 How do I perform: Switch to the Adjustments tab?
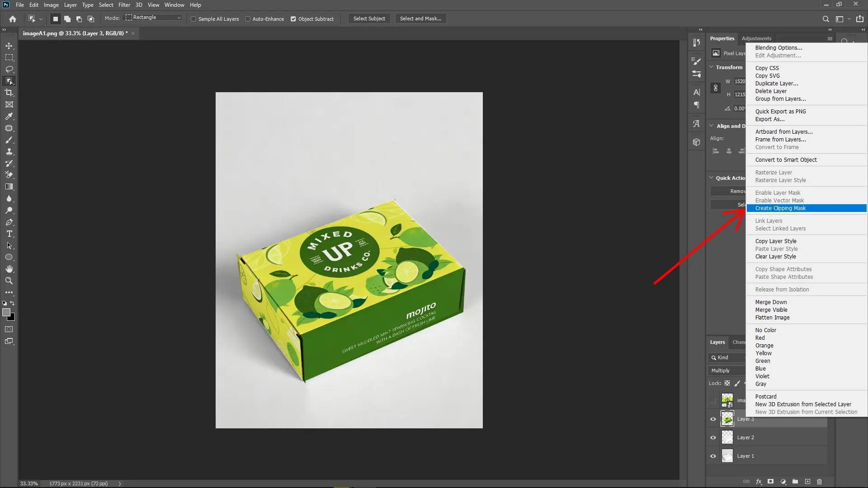(757, 38)
